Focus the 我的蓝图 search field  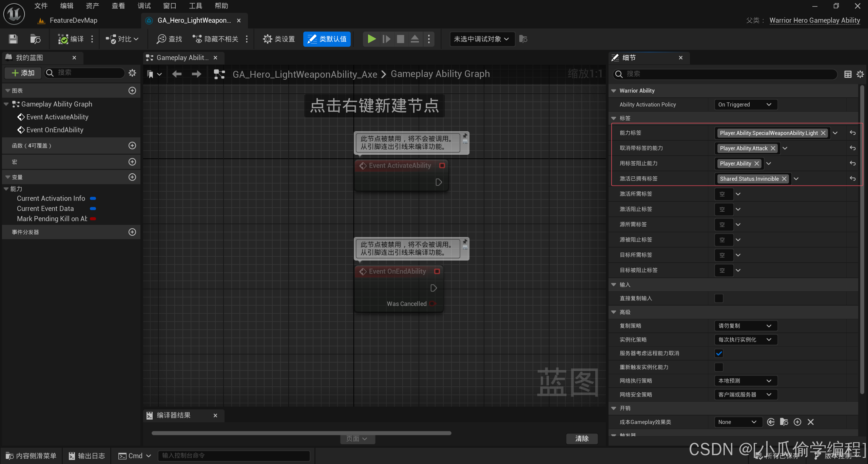click(x=85, y=73)
